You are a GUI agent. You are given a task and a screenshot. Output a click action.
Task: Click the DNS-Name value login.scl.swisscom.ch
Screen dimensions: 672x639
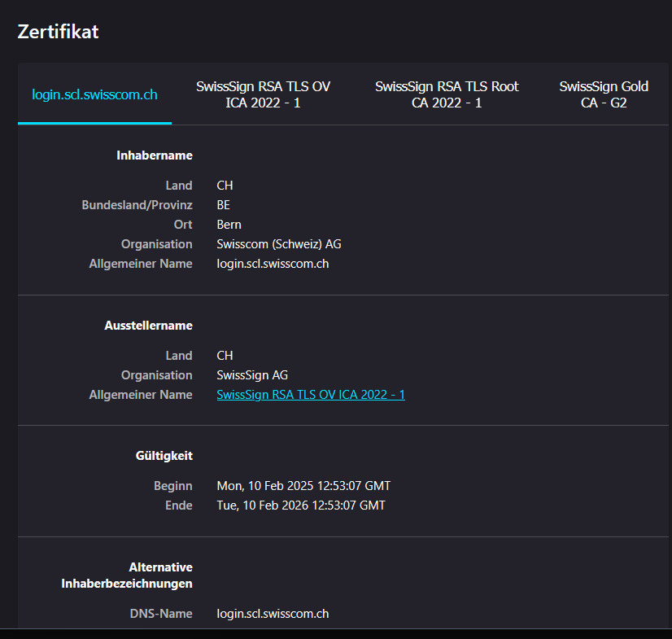[x=273, y=614]
